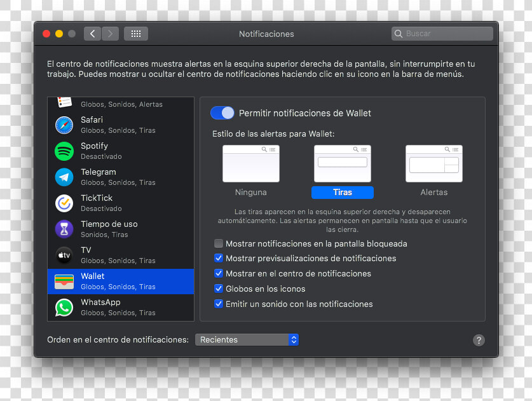Image resolution: width=532 pixels, height=401 pixels.
Task: Toggle Permitir notificaciones de Wallet switch
Action: (222, 113)
